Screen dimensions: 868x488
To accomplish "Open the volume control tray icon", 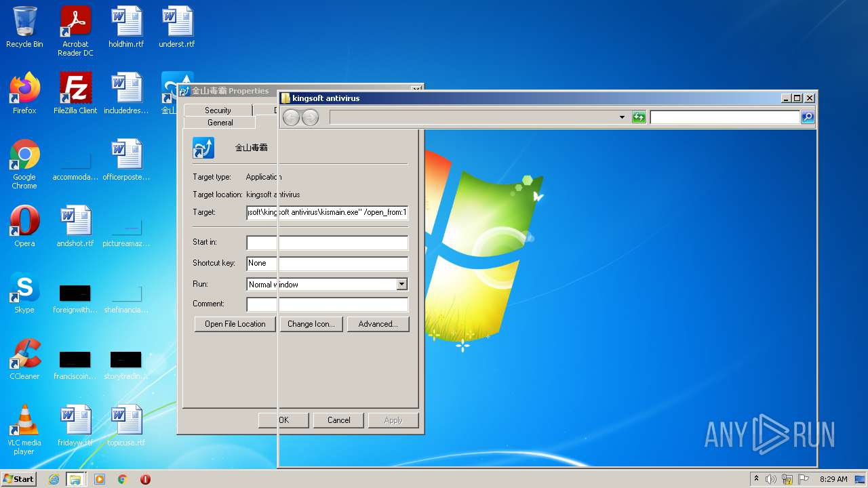I will click(771, 479).
